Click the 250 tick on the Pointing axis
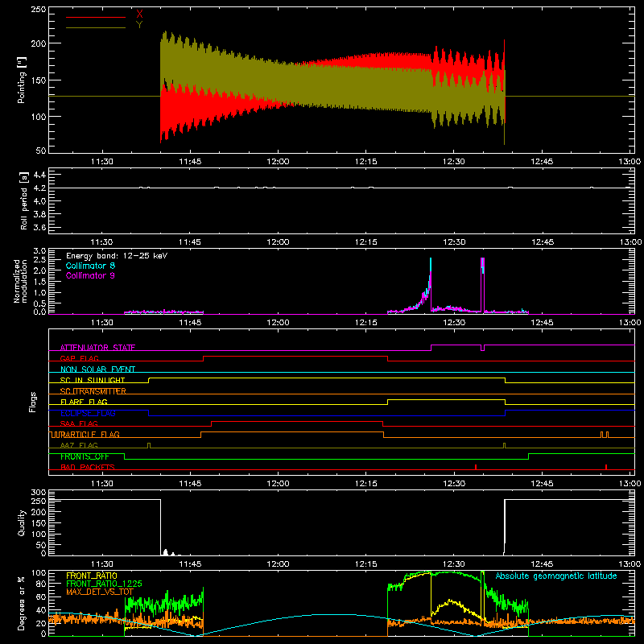This screenshot has height=644, width=644. [x=38, y=9]
